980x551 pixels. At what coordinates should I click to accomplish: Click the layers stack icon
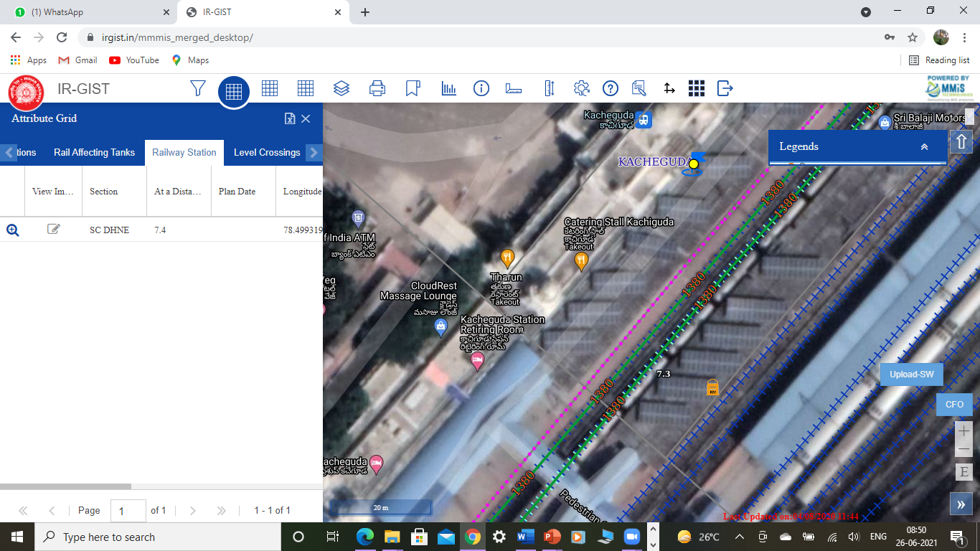tap(341, 88)
